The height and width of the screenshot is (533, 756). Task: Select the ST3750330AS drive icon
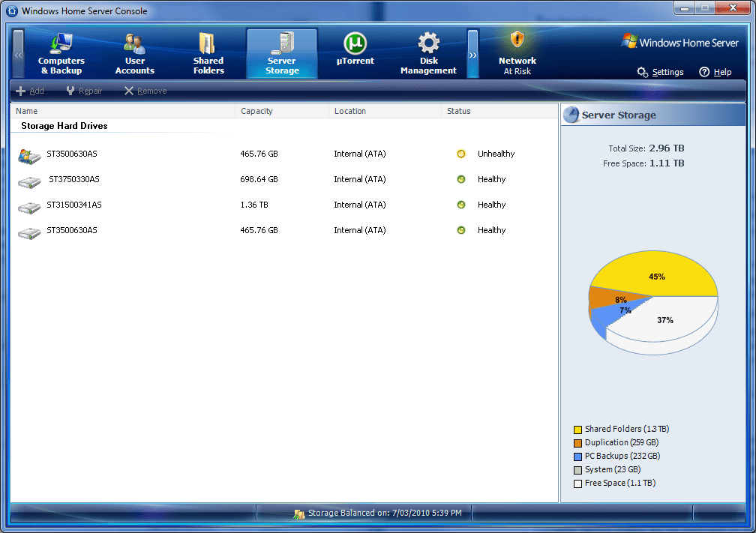point(29,181)
